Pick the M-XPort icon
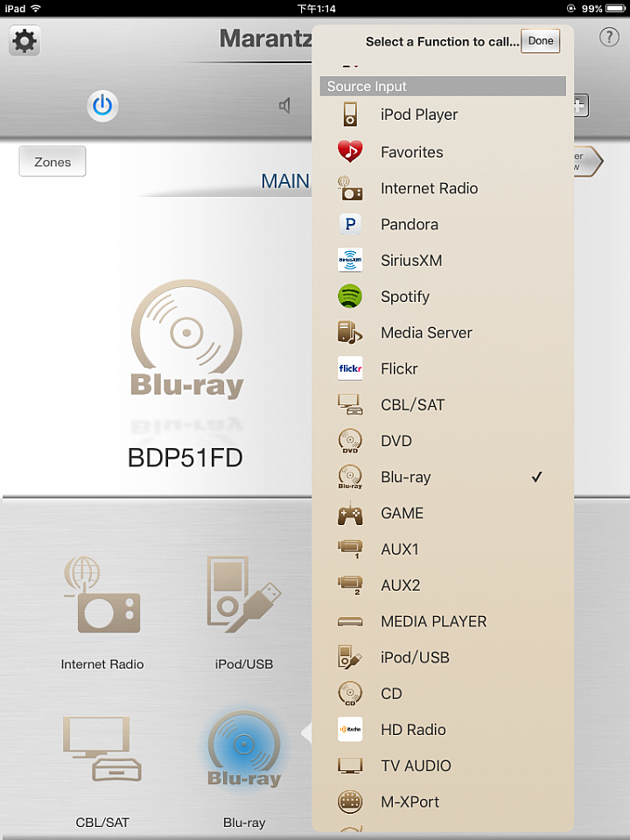630x840 pixels. pos(350,801)
